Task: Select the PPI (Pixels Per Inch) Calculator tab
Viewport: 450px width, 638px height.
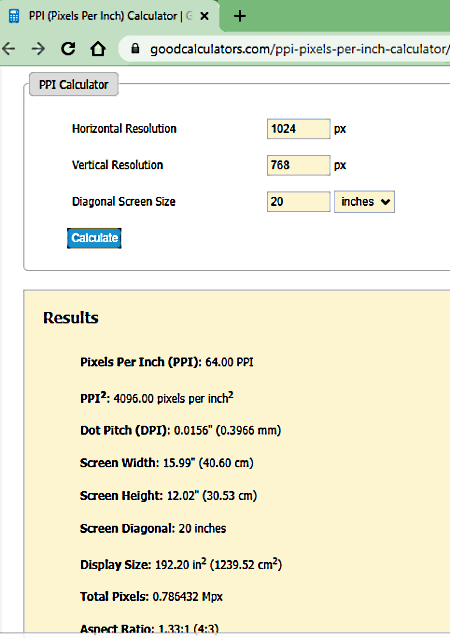Action: [110, 16]
